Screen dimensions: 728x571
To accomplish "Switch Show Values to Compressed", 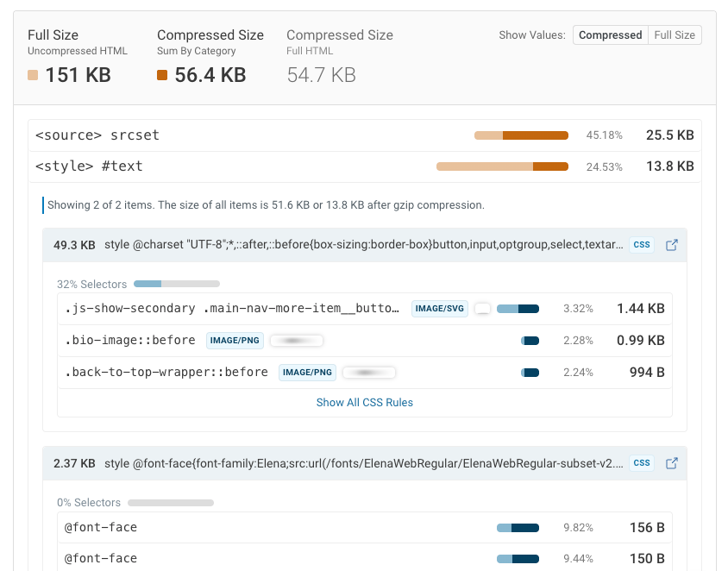I will [x=610, y=35].
